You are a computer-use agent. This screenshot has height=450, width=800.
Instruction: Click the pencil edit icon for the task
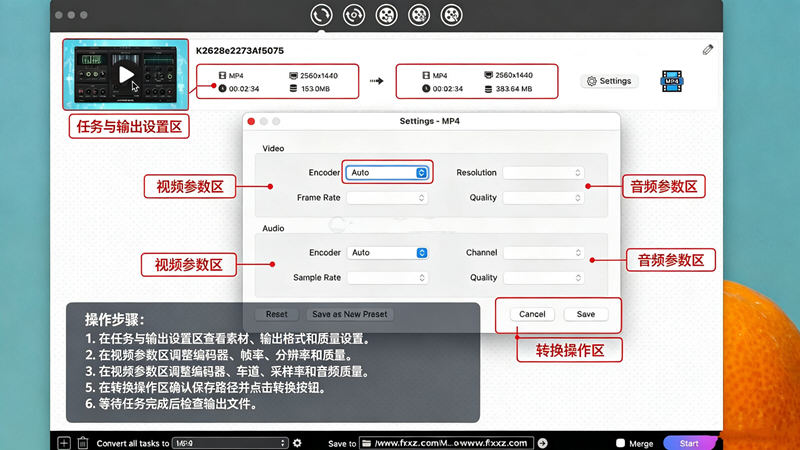708,49
